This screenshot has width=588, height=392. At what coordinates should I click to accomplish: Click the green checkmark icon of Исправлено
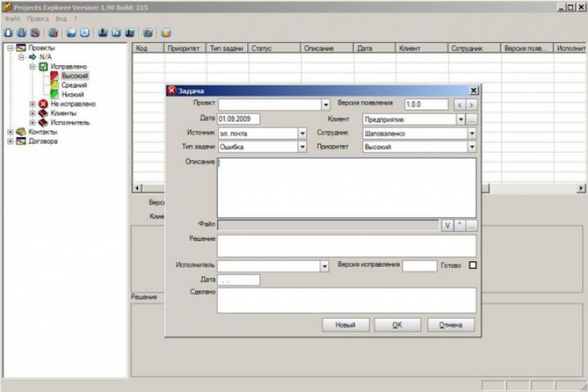click(x=43, y=66)
